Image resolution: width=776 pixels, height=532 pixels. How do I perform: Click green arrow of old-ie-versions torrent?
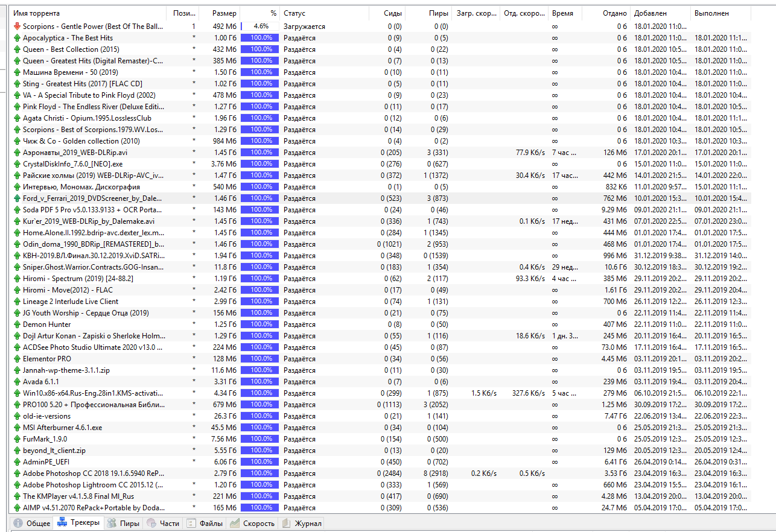pos(17,416)
